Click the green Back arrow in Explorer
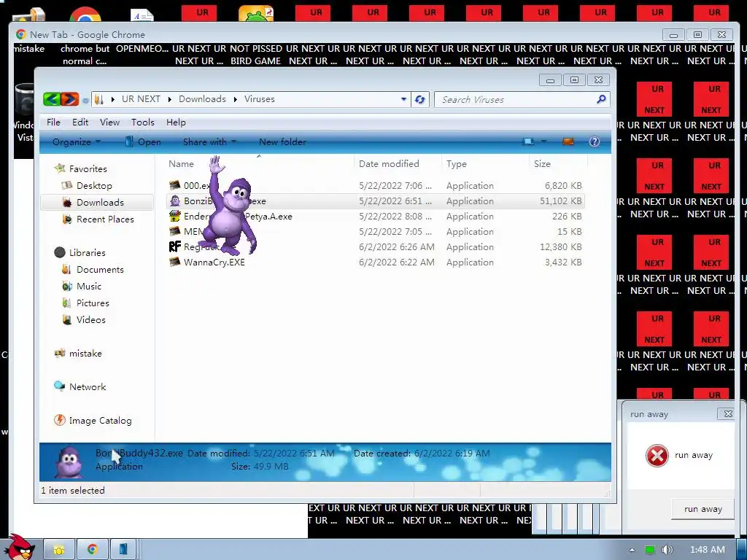 click(52, 99)
